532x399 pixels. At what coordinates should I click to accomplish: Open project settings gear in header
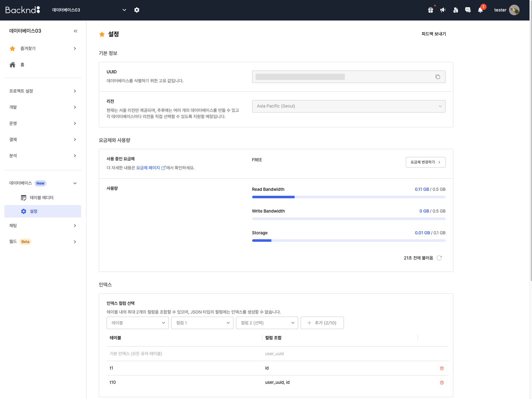click(137, 10)
